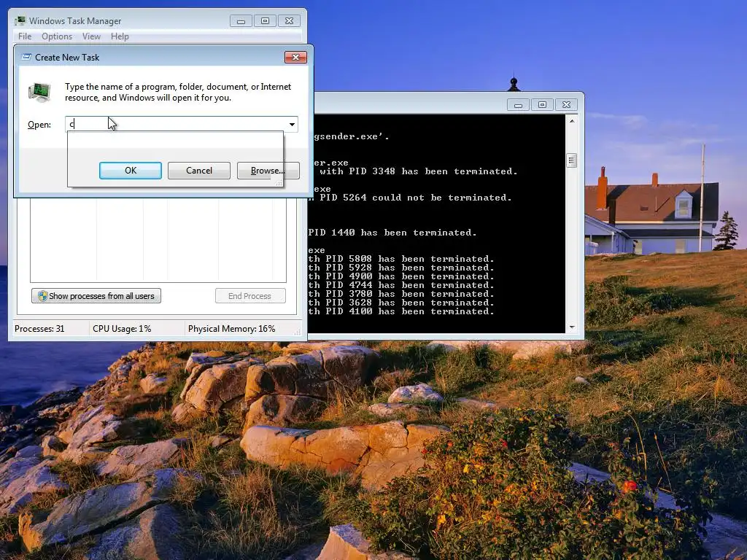This screenshot has height=560, width=747.
Task: Click the dialog instruction text
Action: 178,92
